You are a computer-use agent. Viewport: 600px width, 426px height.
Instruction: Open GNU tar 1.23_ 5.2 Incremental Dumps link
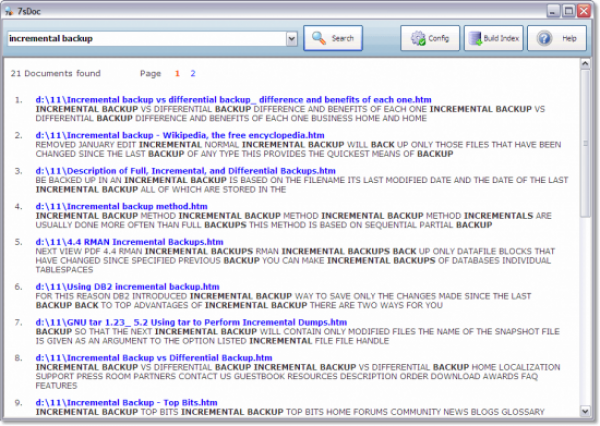pos(191,323)
